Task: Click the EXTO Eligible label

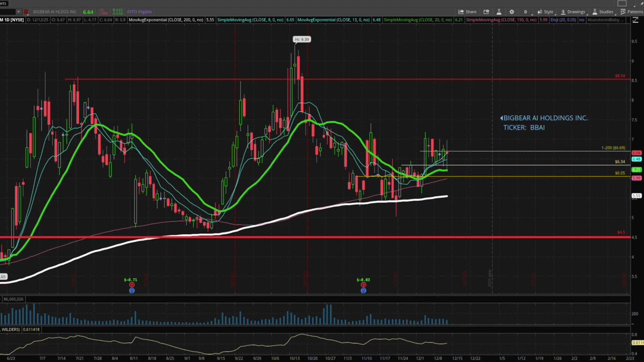Action: [140, 12]
